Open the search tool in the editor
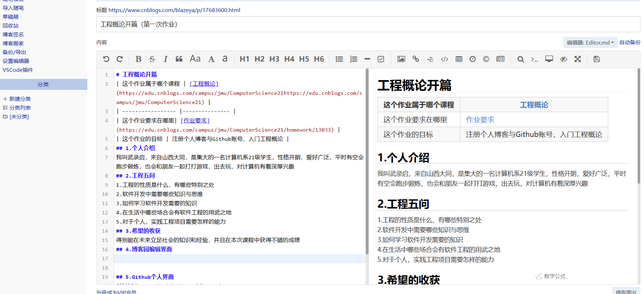Screen dimensions: 644x294 [x=521, y=59]
